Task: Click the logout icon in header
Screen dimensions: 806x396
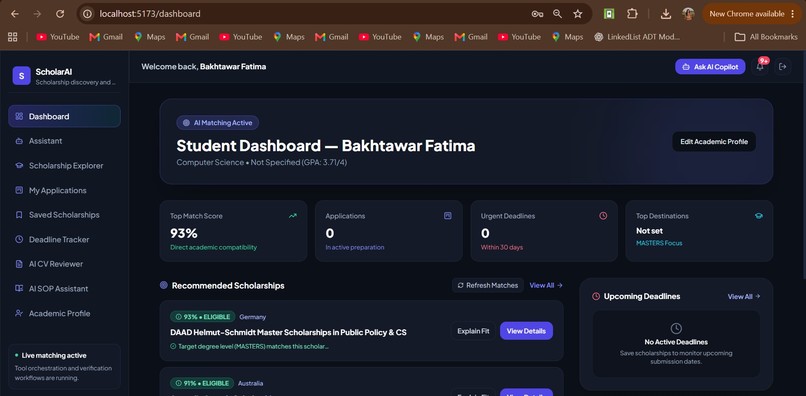Action: click(x=783, y=66)
